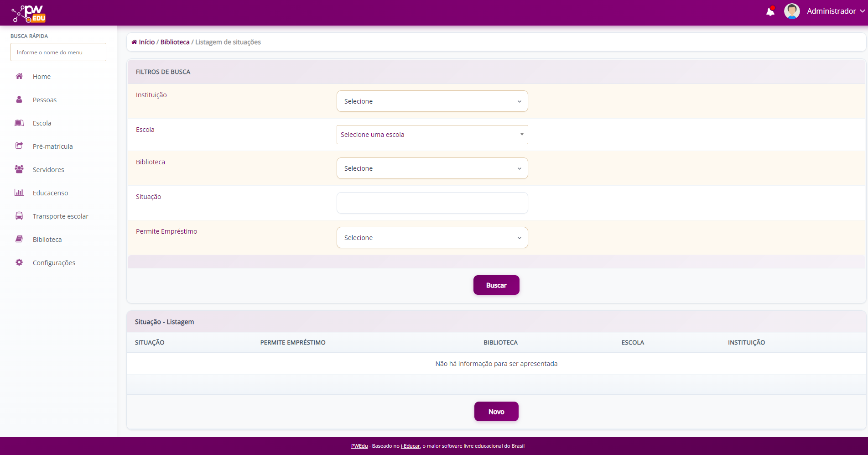Viewport: 868px width, 455px height.
Task: Click the Escola open-book icon
Action: pyautogui.click(x=19, y=123)
